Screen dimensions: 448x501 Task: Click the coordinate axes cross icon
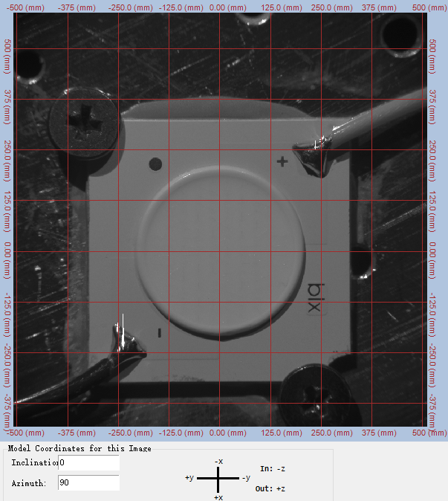pos(218,479)
